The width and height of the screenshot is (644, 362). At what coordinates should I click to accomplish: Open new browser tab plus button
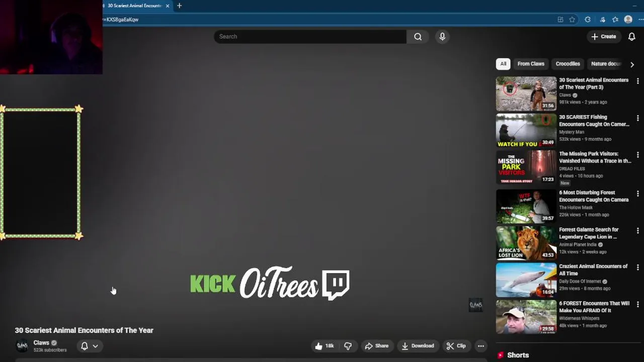[x=179, y=6]
